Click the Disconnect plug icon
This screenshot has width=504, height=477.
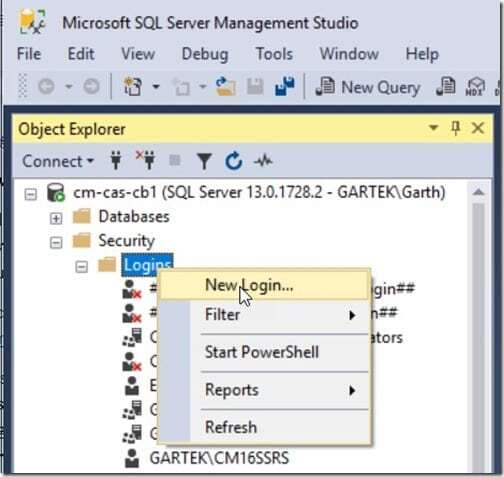coord(146,160)
